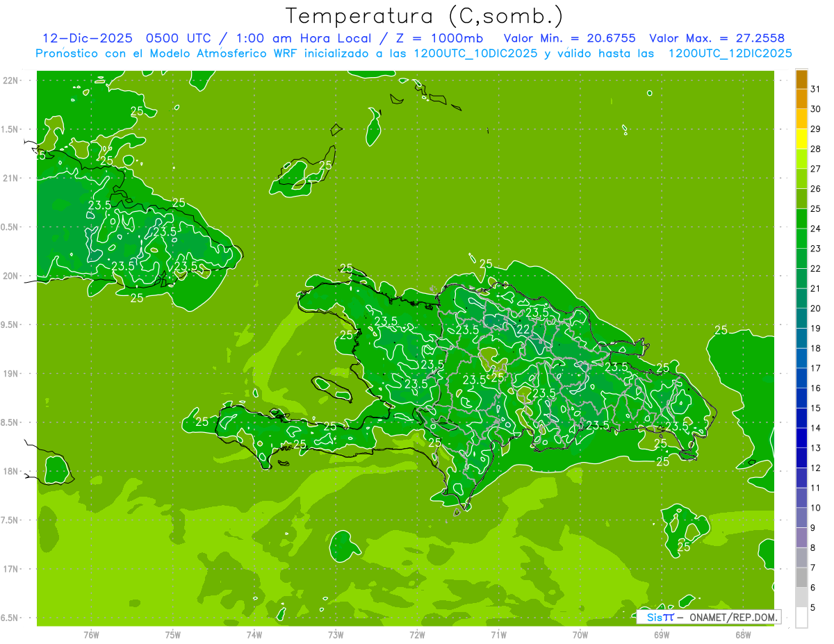834x644 pixels.
Task: Select the "75W" longitude axis label
Action: coord(173,634)
